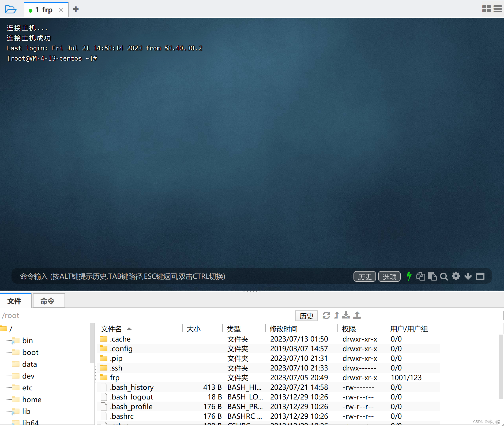Close the frp session tab
The width and height of the screenshot is (504, 426).
[x=61, y=10]
